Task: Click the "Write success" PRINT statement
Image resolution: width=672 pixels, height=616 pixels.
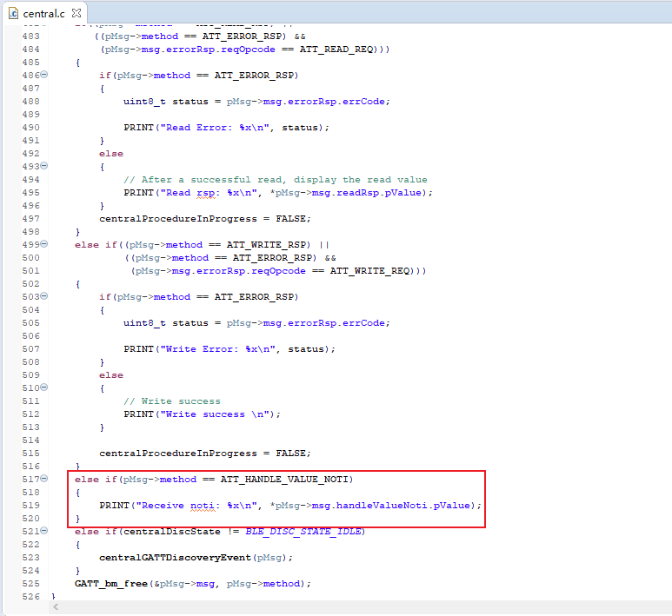Action: pos(202,414)
